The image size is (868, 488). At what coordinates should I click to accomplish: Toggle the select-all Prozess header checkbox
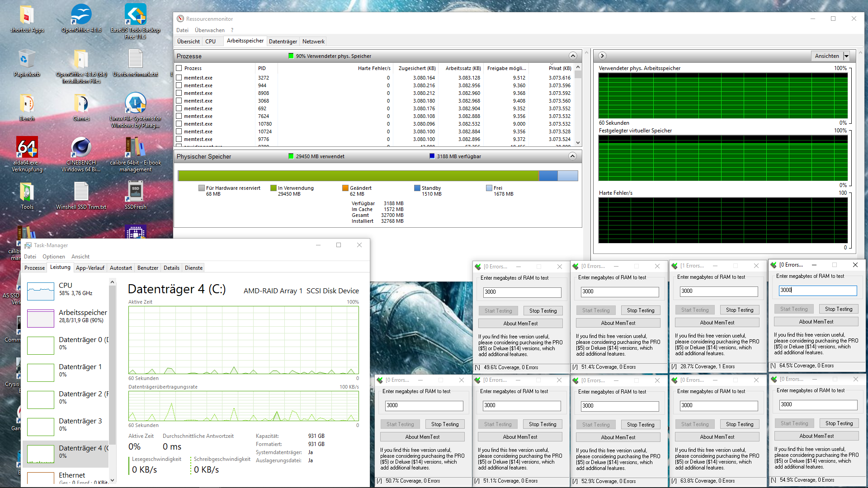[179, 68]
